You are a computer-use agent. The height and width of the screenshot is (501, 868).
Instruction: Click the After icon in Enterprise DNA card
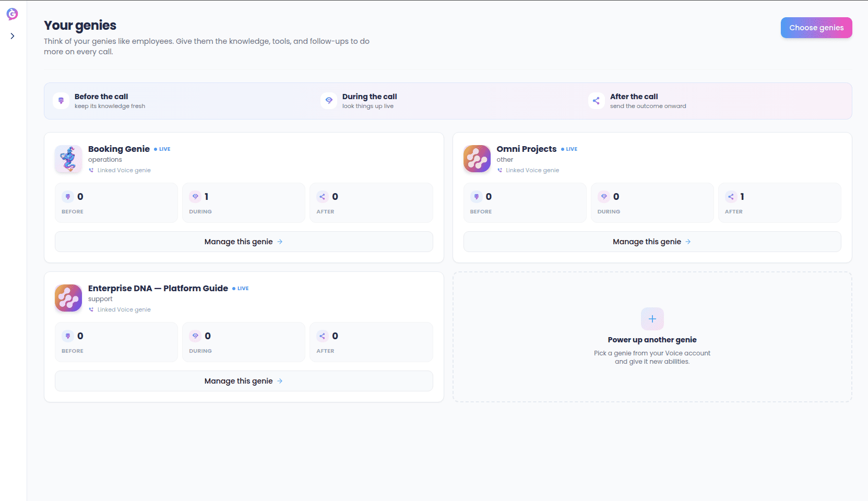point(323,336)
